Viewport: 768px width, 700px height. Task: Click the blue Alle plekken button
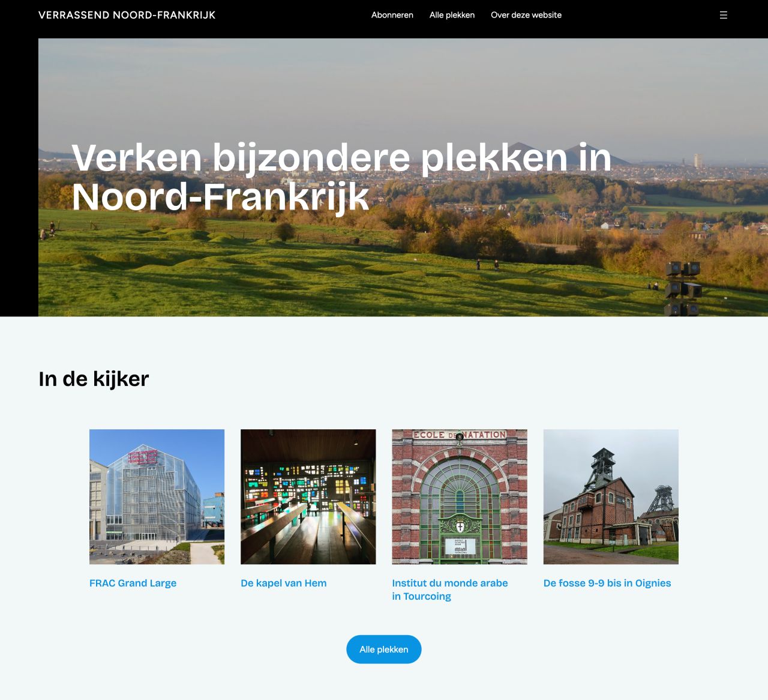(383, 649)
